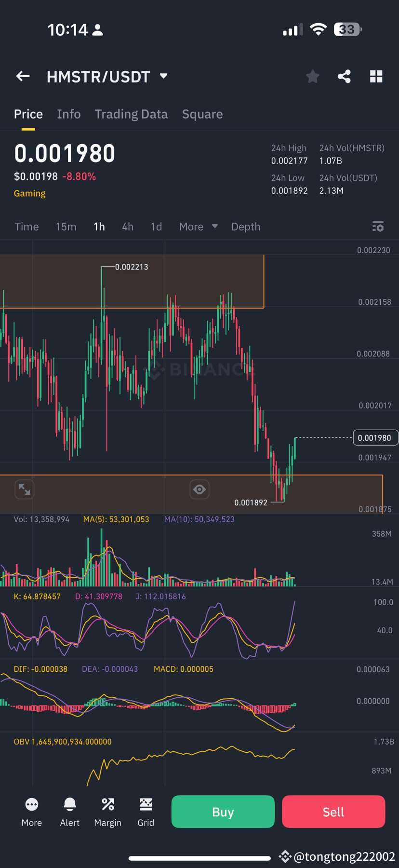This screenshot has width=399, height=868.
Task: Tap the 0.001980 current price label on chart
Action: pos(375,438)
